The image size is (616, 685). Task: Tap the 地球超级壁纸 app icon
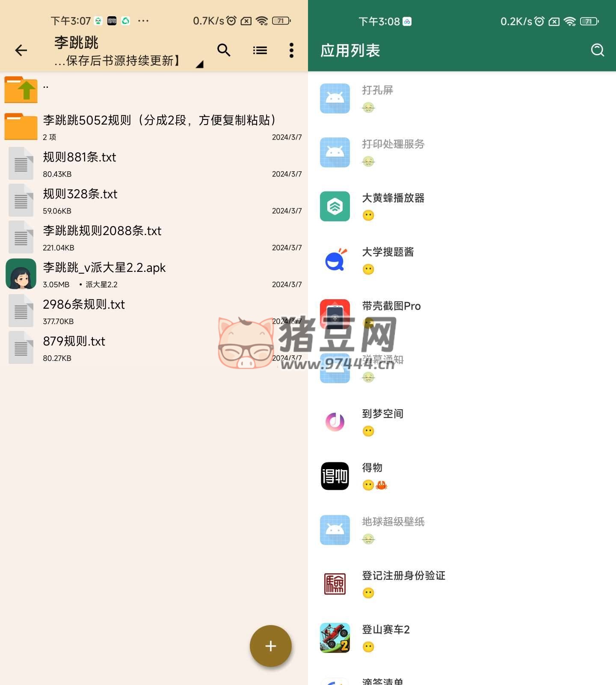[335, 530]
